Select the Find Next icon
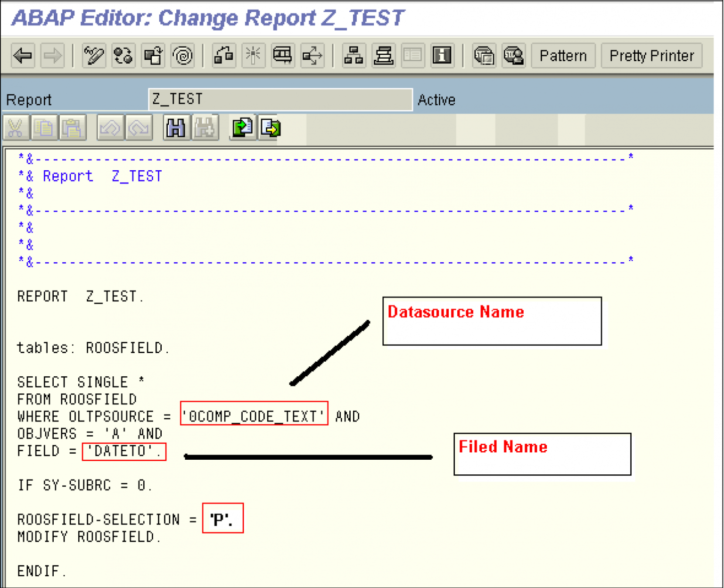Screen dimensions: 724x588 pos(206,127)
